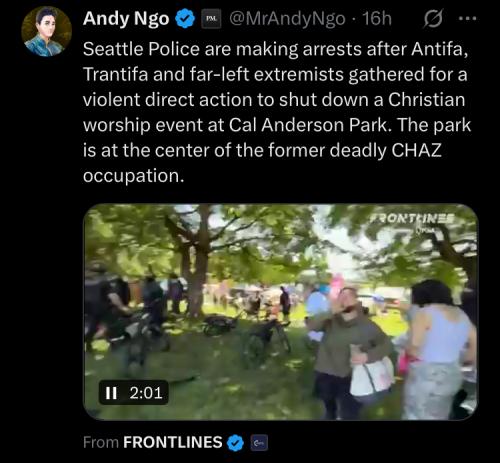Click the FRONTLINES watermark in the video

click(413, 219)
